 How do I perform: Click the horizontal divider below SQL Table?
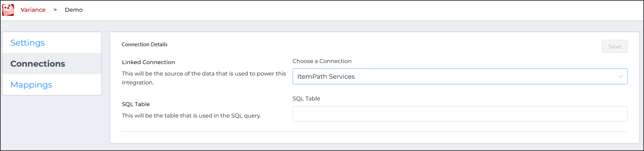click(375, 132)
